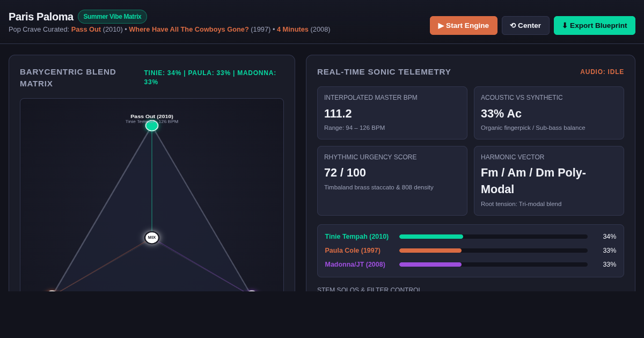Click the Madonna/JT (2008) blend bar
The image size is (644, 338).
coord(493,264)
